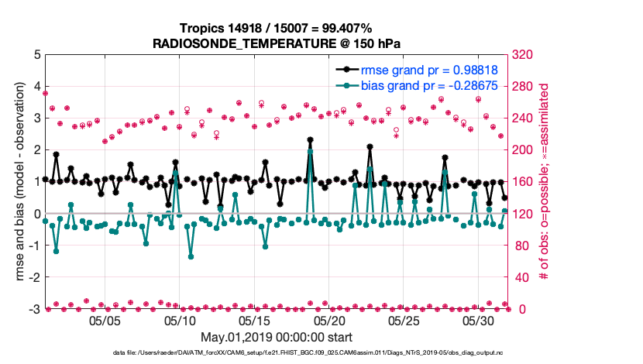Click the RADIOSONDE_TEMPERATURE @ 150 hPa subtitle

click(277, 43)
